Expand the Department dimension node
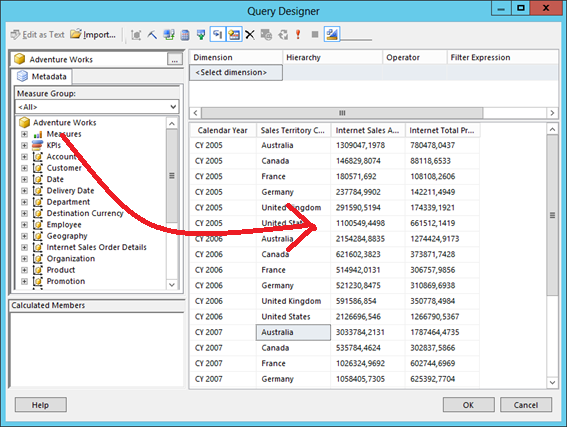Screen dimensions: 567x427 click(x=24, y=202)
